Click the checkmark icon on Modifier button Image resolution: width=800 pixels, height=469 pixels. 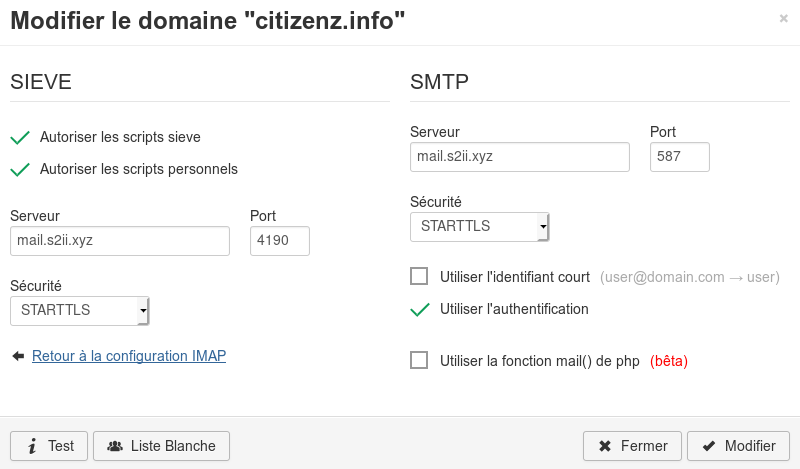point(709,446)
